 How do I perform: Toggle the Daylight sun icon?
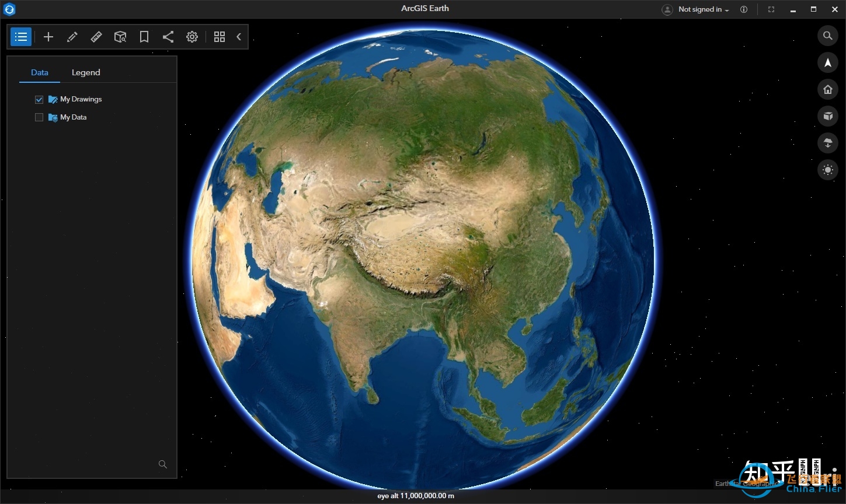pos(828,170)
